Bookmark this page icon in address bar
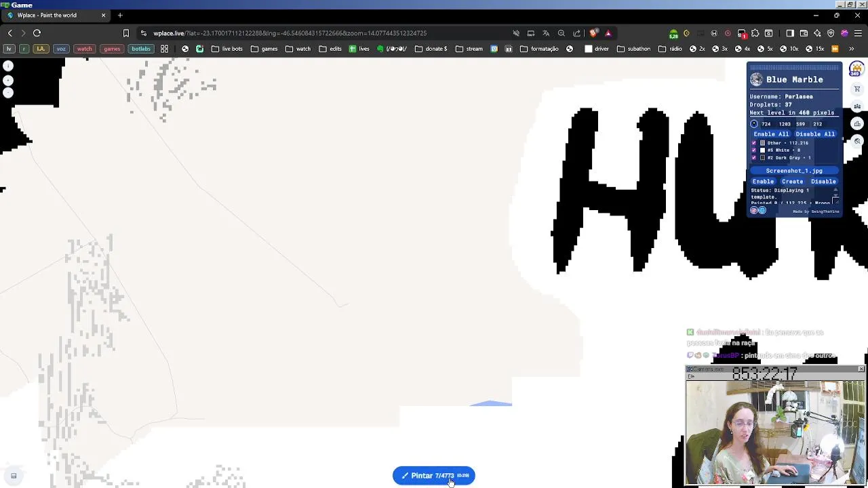 click(125, 33)
